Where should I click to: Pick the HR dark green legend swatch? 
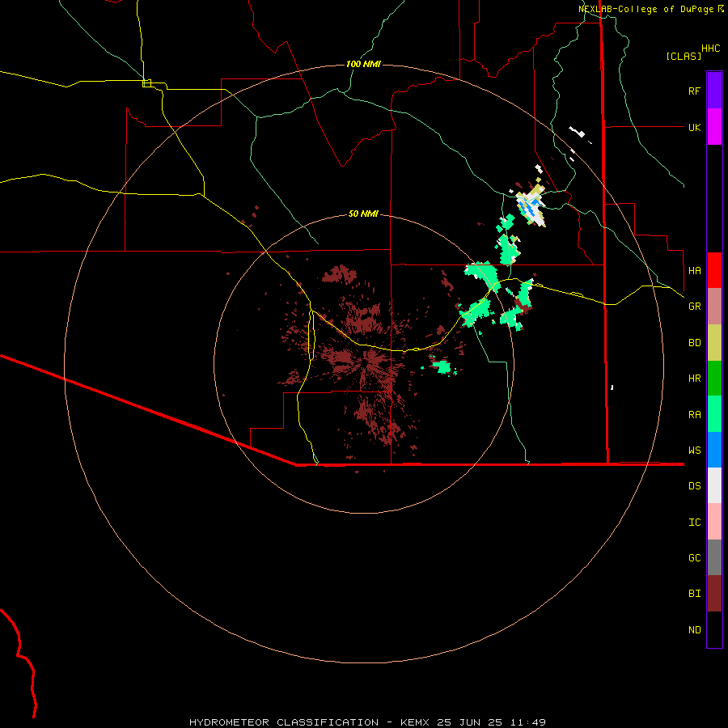click(714, 379)
